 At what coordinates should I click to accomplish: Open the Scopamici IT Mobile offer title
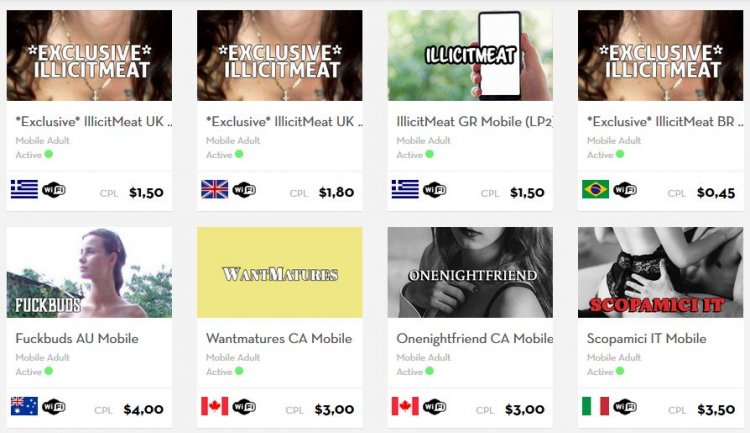tap(647, 339)
